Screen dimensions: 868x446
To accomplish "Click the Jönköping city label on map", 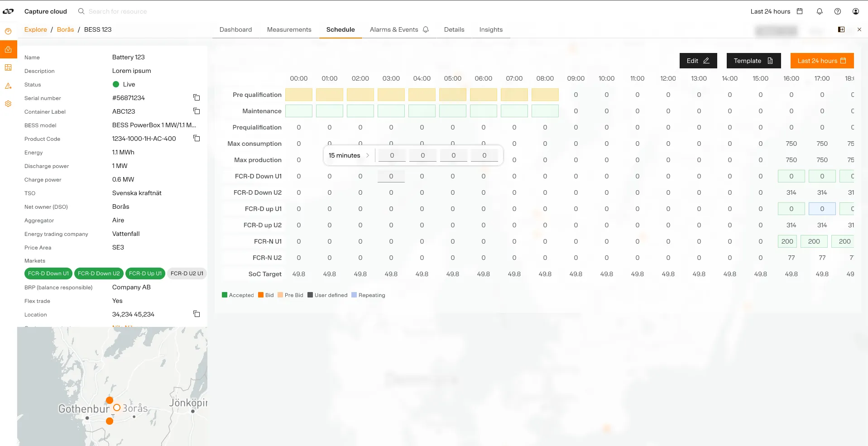I will click(188, 403).
